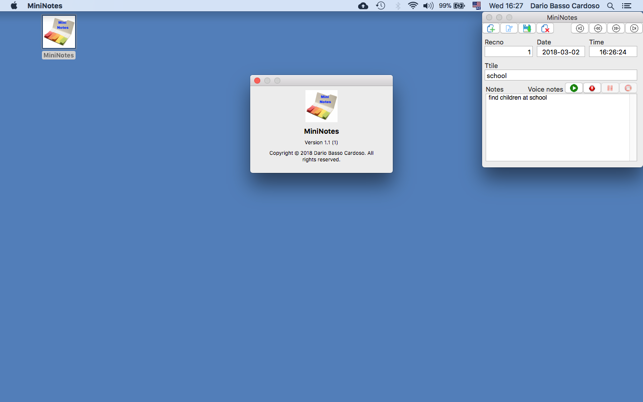The width and height of the screenshot is (643, 402).
Task: Open the MiniNotes menu in menu bar
Action: [x=45, y=6]
